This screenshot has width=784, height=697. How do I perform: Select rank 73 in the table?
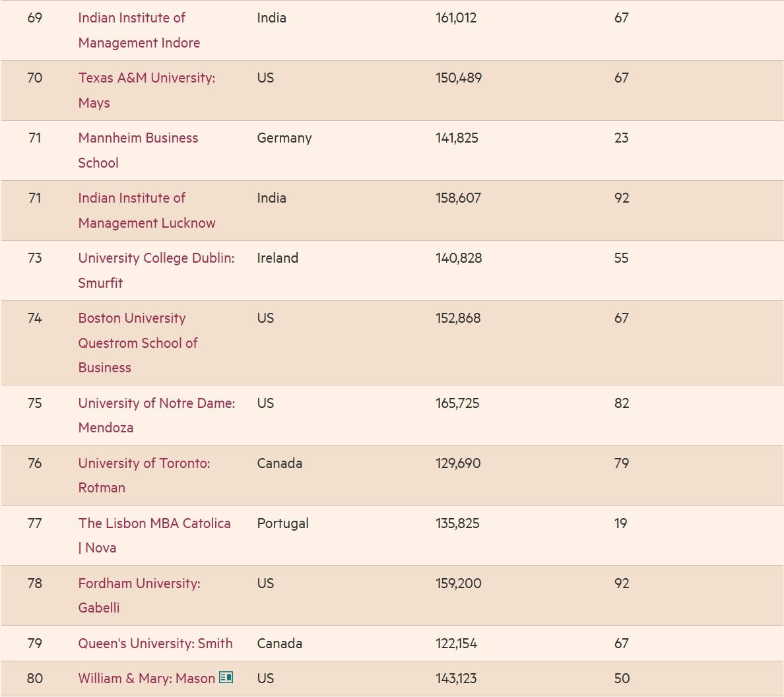pyautogui.click(x=34, y=258)
